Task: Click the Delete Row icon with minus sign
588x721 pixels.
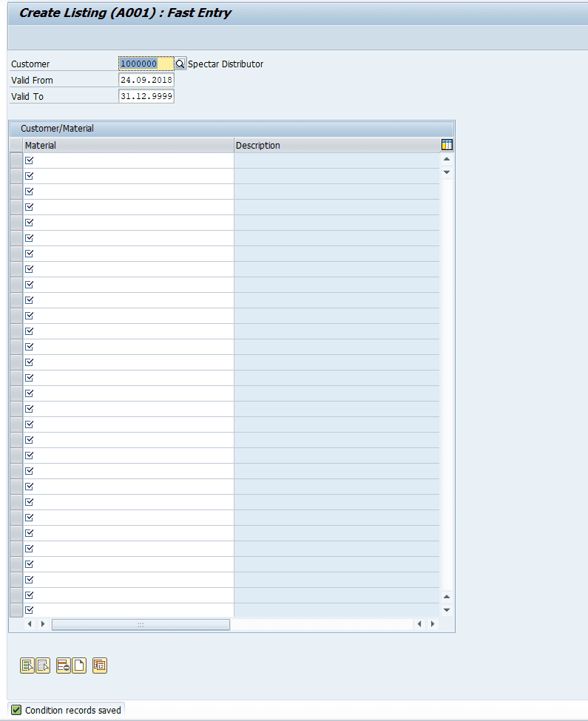Action: (x=64, y=666)
